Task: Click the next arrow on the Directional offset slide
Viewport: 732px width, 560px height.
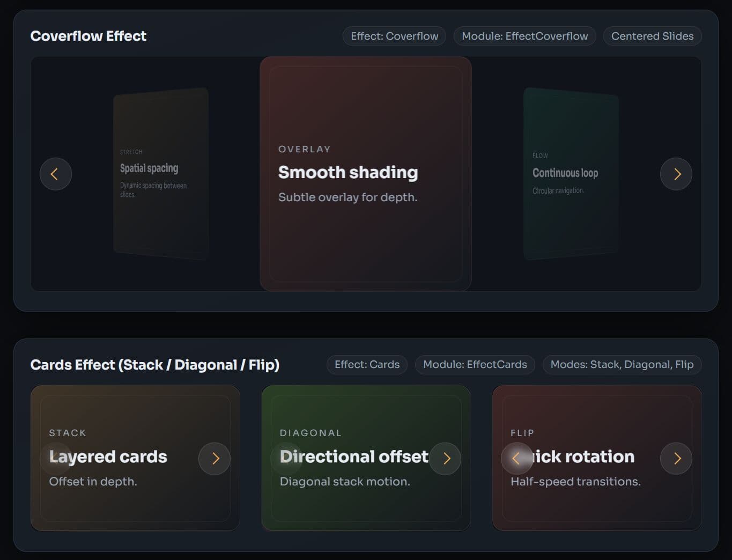Action: click(446, 459)
